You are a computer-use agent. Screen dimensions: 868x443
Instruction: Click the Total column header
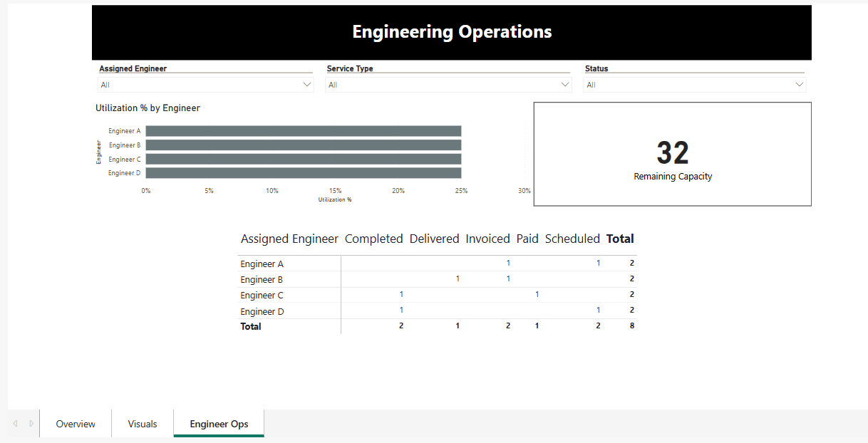pos(620,239)
